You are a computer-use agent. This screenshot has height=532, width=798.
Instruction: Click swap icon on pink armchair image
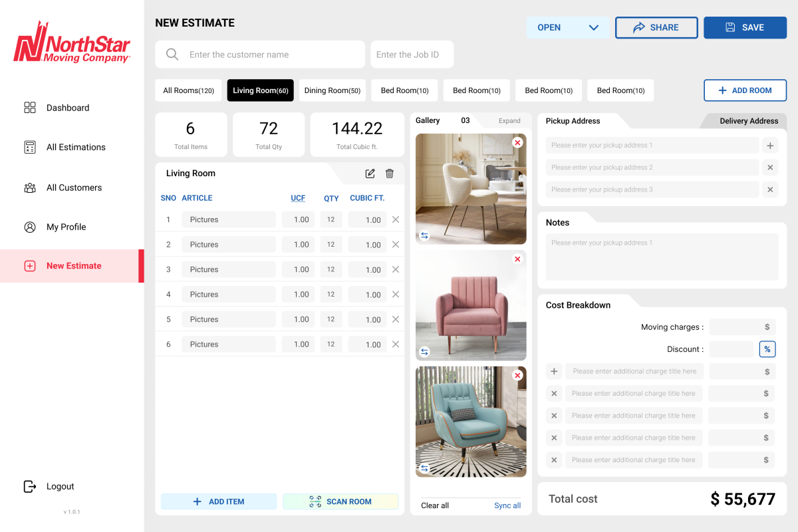pos(424,352)
